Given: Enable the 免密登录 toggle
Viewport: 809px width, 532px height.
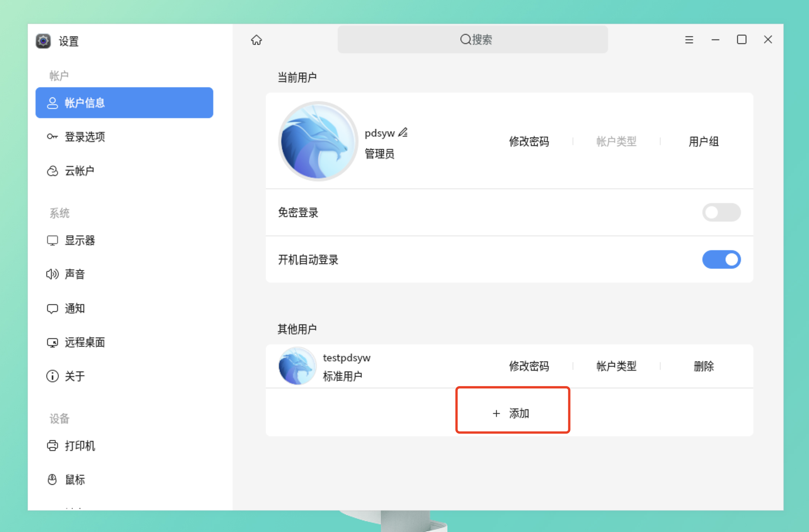Looking at the screenshot, I should 721,212.
